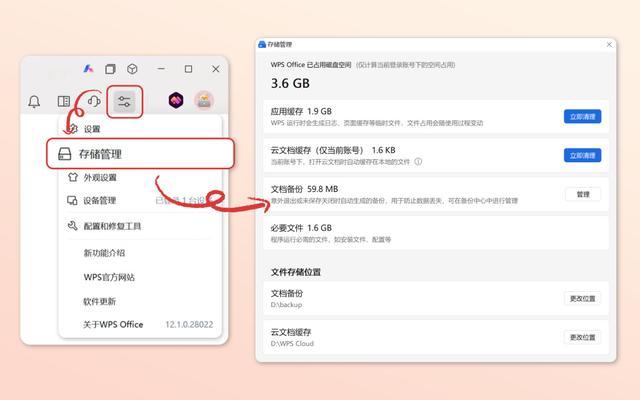This screenshot has width=640, height=400.
Task: Click the D:\WPS Cloud path text
Action: 292,343
